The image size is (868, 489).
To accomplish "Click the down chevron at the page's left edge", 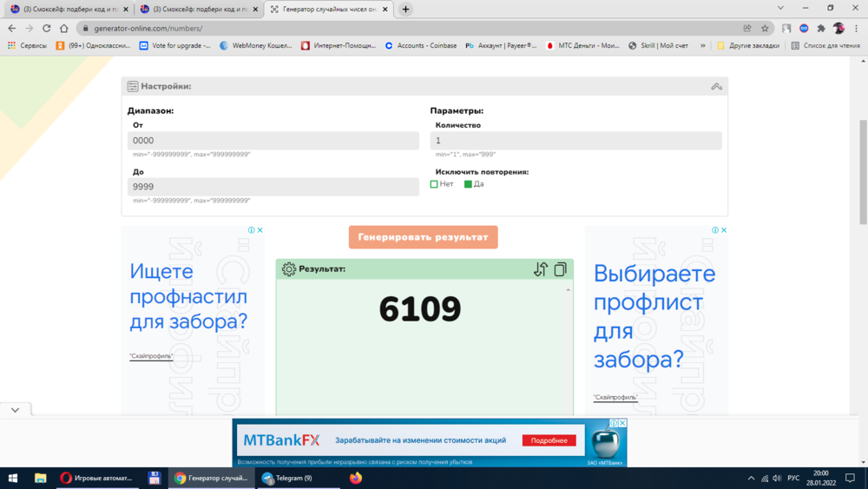I will [x=15, y=410].
